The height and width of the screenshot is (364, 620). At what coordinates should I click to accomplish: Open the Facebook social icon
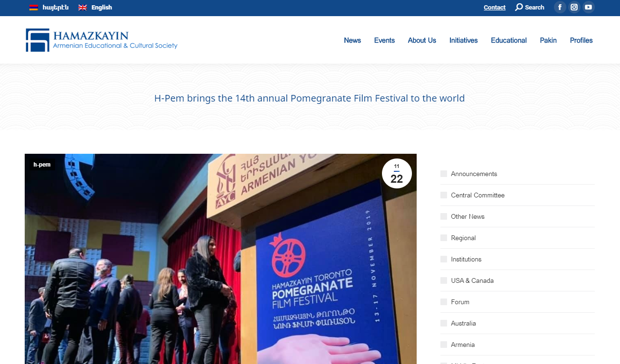pyautogui.click(x=560, y=7)
